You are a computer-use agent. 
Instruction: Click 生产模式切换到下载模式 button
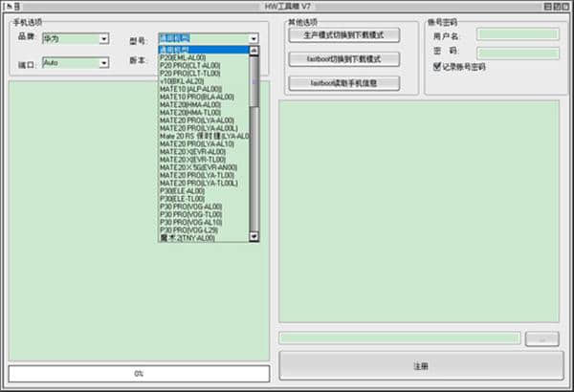click(x=343, y=35)
